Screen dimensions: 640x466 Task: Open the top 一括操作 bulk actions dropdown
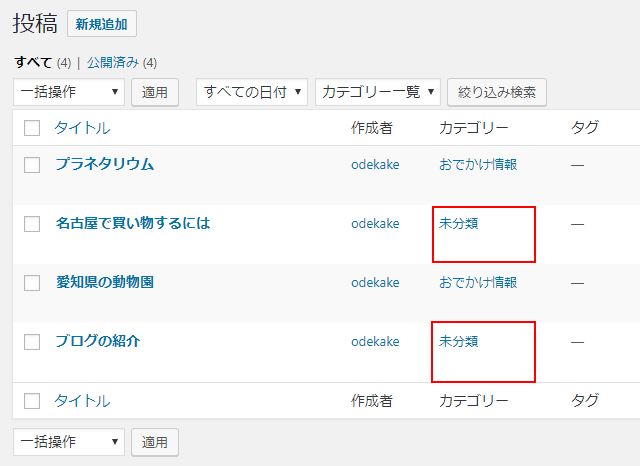tap(69, 93)
